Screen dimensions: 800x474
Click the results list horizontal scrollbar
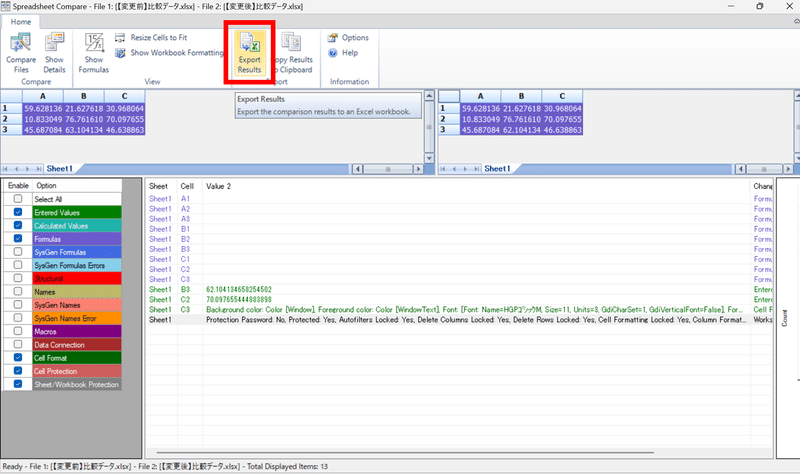[x=405, y=452]
